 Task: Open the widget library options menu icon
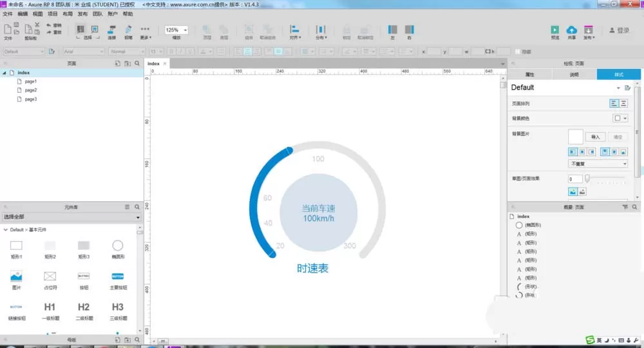click(x=128, y=207)
